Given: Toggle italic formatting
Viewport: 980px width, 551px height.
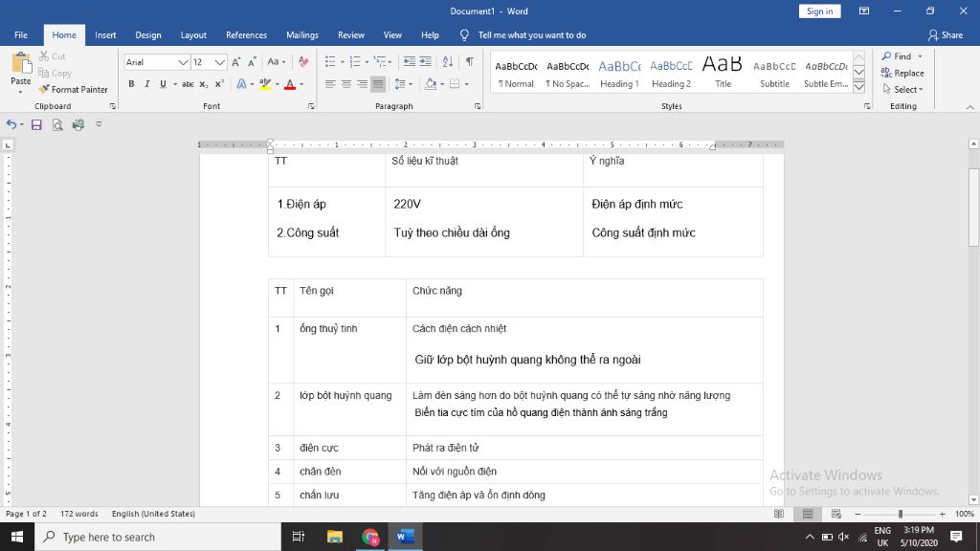Looking at the screenshot, I should pyautogui.click(x=146, y=84).
